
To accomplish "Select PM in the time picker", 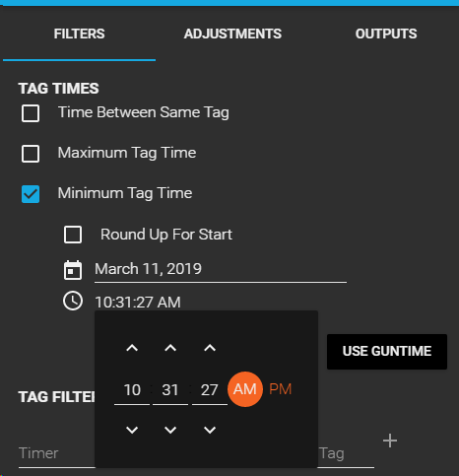I will (280, 389).
